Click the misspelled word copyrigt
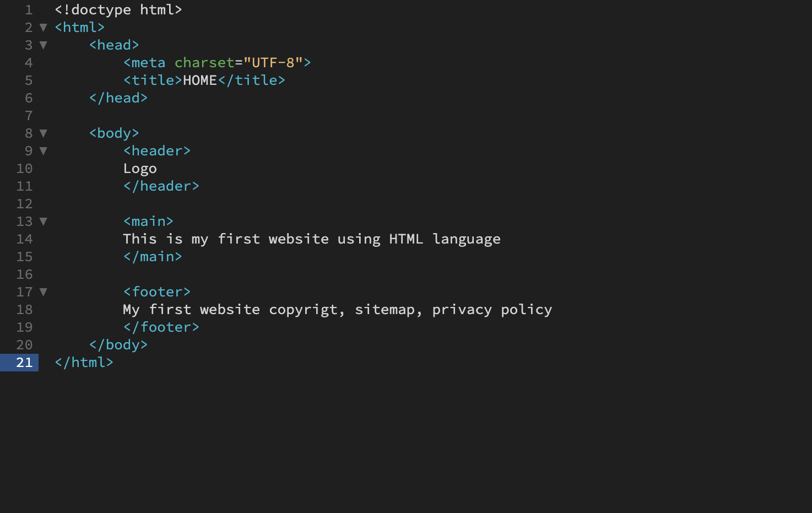812x513 pixels. [303, 310]
